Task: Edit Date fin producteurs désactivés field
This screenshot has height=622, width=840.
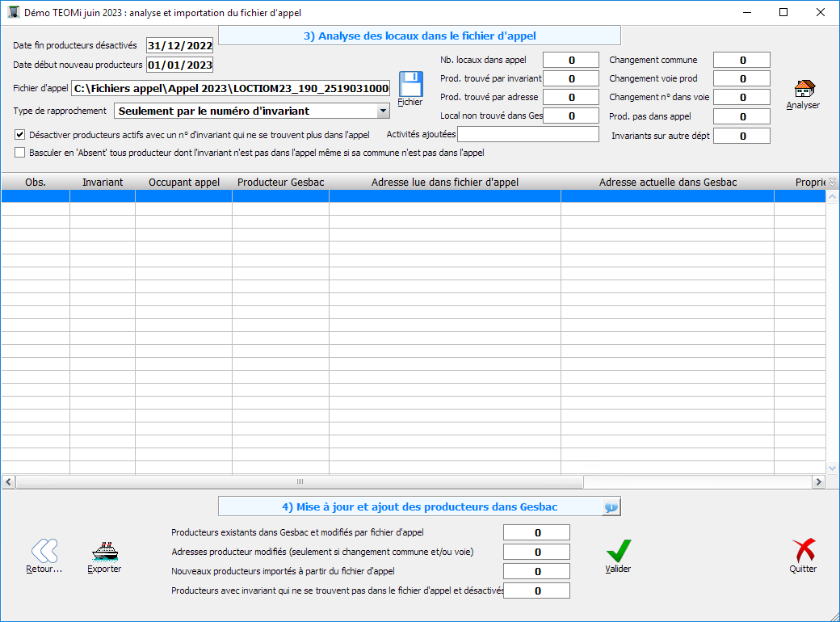Action: point(179,45)
